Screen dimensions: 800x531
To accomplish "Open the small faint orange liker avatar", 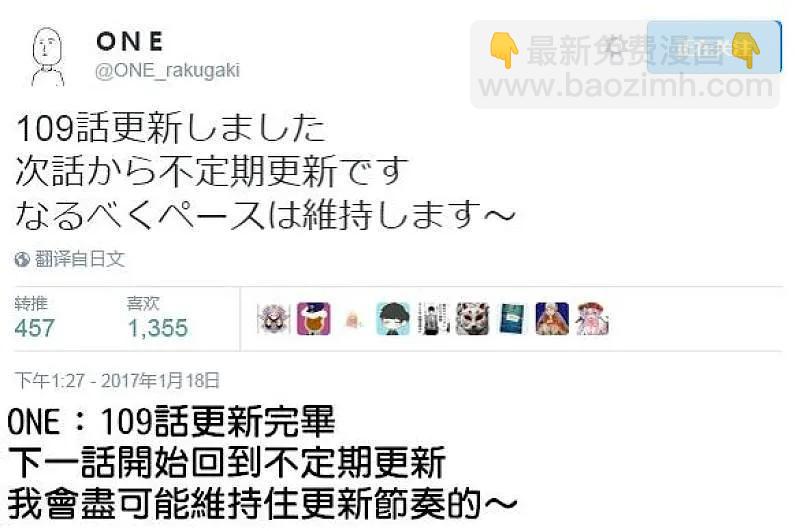I will [353, 320].
